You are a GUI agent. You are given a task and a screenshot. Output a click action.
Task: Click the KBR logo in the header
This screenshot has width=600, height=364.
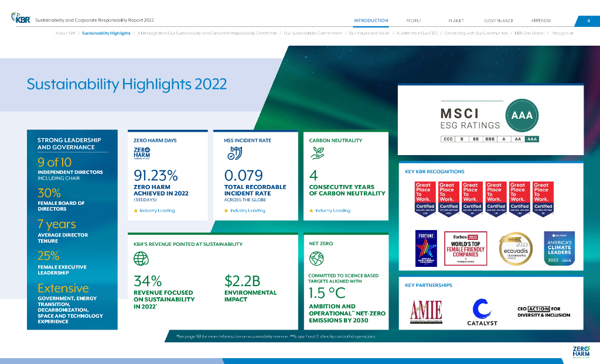(21, 19)
